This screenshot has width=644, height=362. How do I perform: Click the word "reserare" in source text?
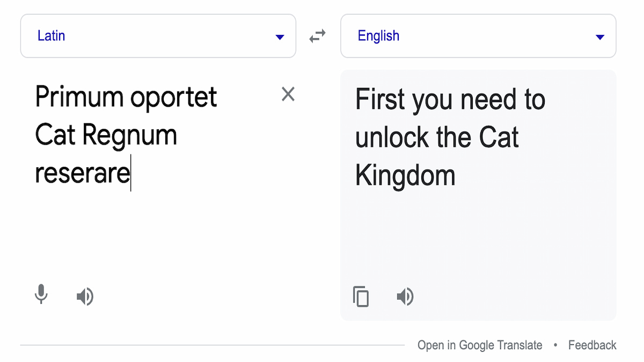(x=82, y=173)
